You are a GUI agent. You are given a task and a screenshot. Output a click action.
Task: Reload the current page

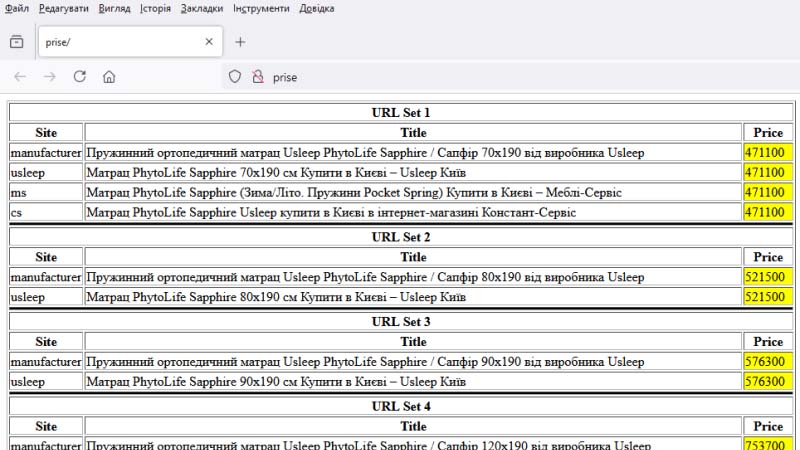(x=80, y=77)
